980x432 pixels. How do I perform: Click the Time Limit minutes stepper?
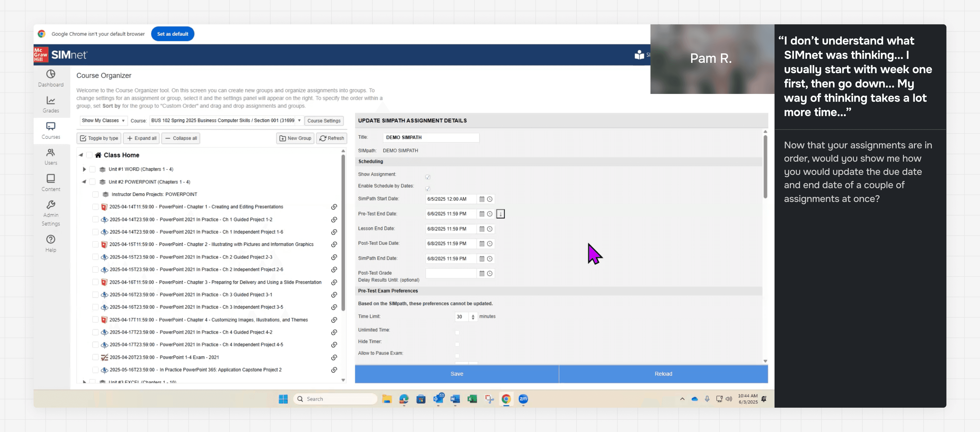(x=473, y=317)
